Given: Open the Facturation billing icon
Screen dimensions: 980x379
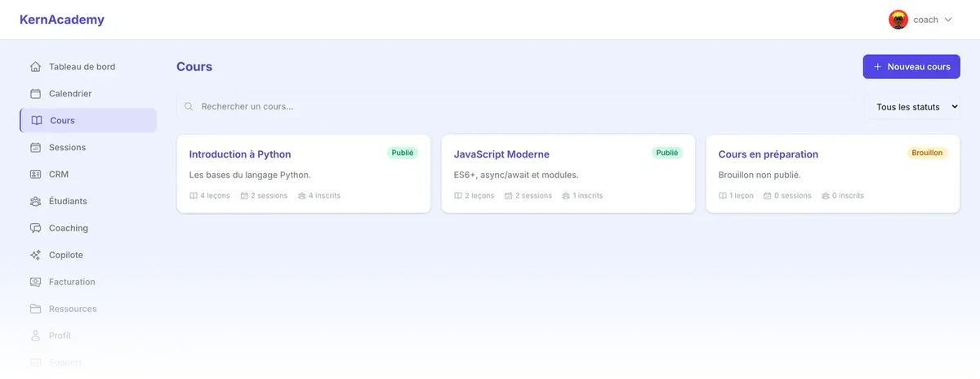Looking at the screenshot, I should pyautogui.click(x=35, y=283).
